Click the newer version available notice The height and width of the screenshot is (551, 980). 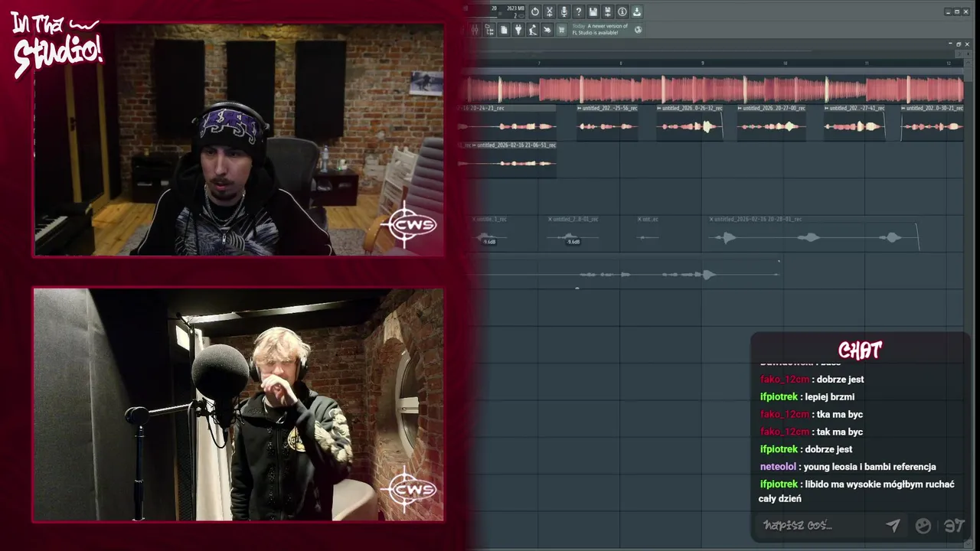click(x=600, y=29)
